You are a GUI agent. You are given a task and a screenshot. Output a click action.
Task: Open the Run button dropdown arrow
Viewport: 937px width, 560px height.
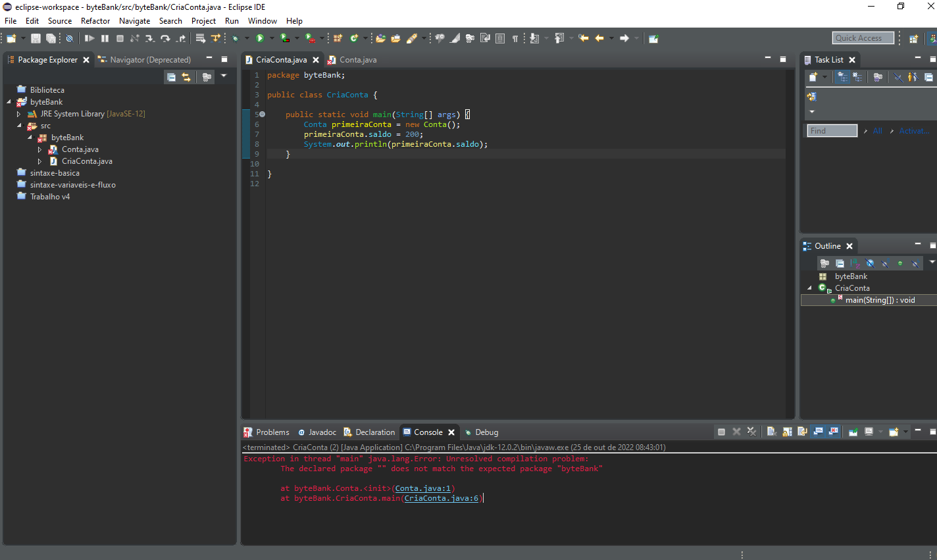272,38
